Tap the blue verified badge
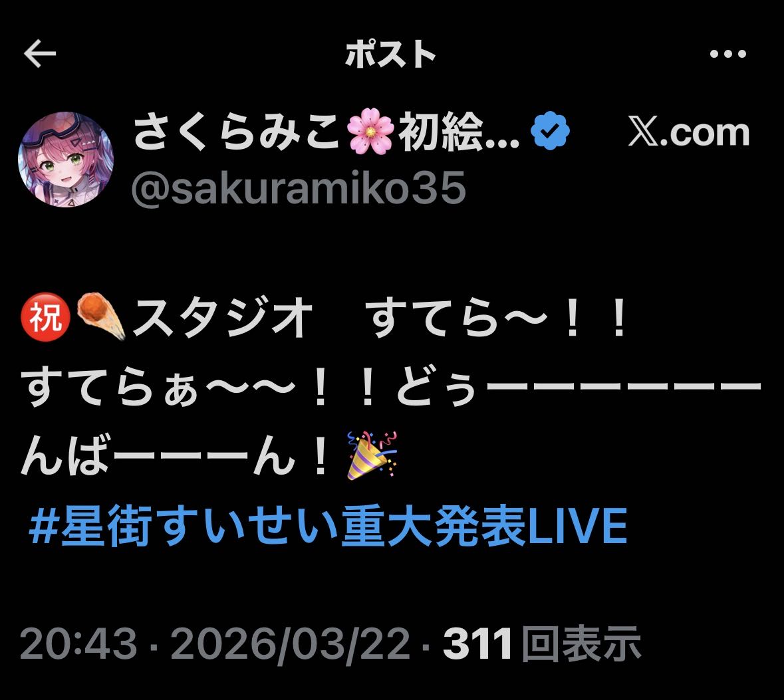This screenshot has width=784, height=700. pos(550,131)
